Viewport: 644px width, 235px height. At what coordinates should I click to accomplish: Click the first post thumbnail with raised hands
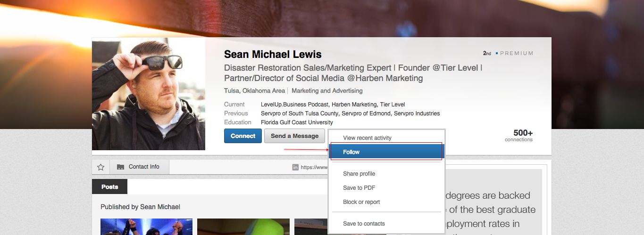coord(146,227)
